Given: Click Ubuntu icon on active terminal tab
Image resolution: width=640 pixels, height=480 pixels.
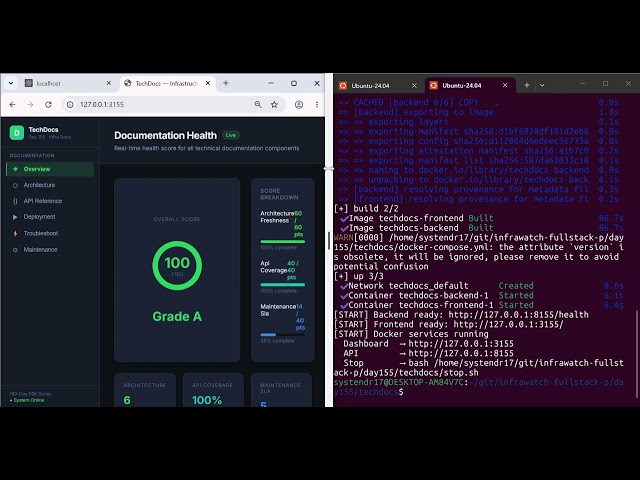Looking at the screenshot, I should [x=433, y=85].
